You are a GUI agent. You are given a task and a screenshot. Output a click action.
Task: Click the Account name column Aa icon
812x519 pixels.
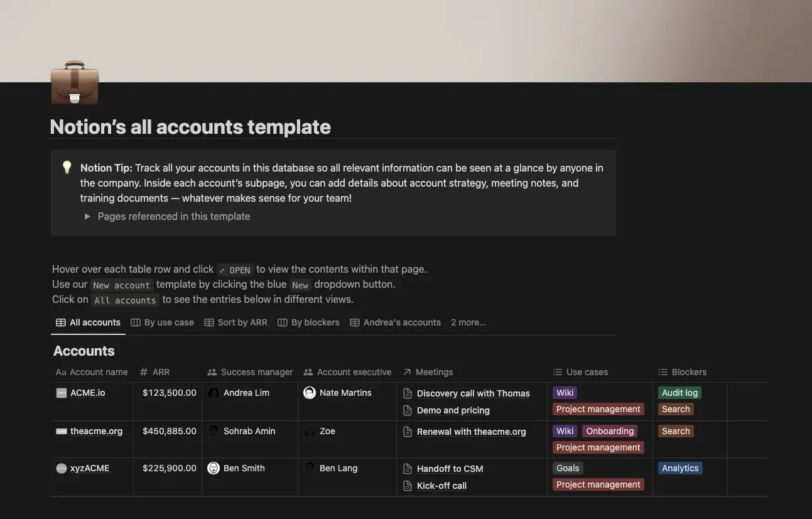click(x=61, y=372)
